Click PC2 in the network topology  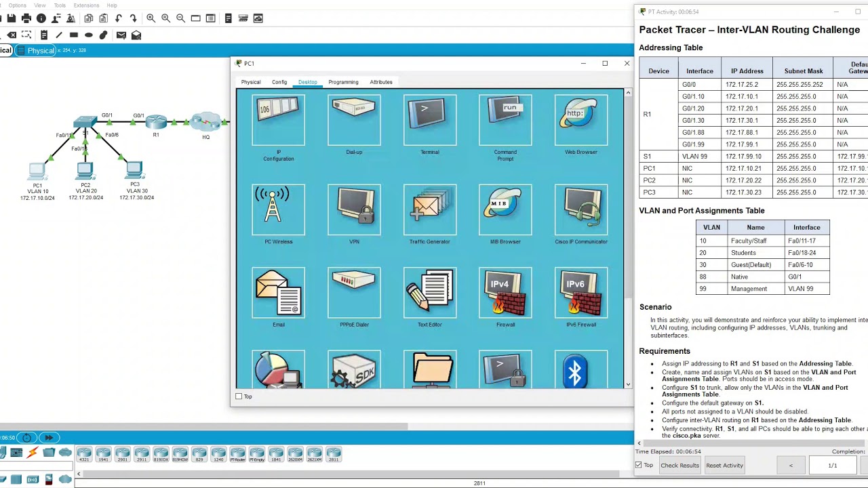pos(85,170)
